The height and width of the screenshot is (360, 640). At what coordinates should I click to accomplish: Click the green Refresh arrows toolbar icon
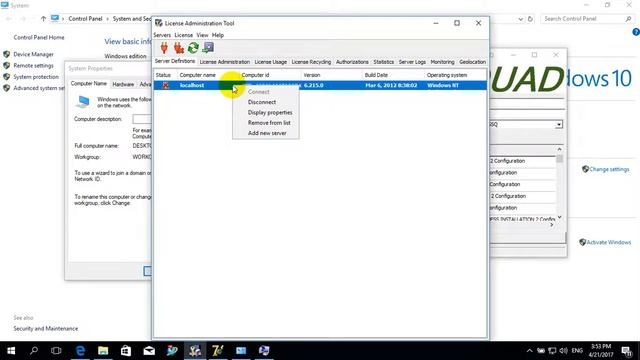point(193,48)
